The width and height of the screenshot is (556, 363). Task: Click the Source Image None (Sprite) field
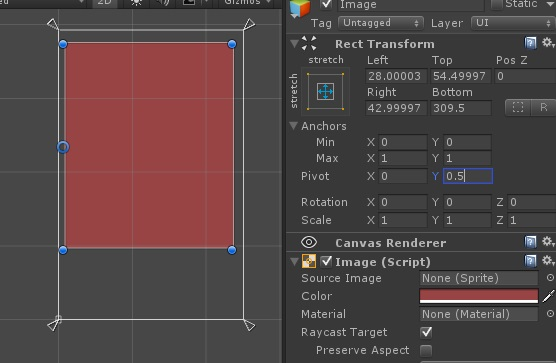[479, 278]
